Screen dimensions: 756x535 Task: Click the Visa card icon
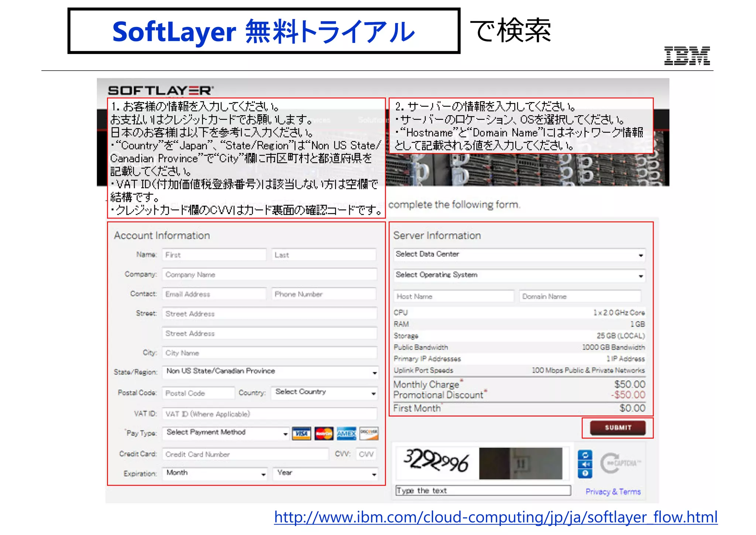tap(301, 433)
